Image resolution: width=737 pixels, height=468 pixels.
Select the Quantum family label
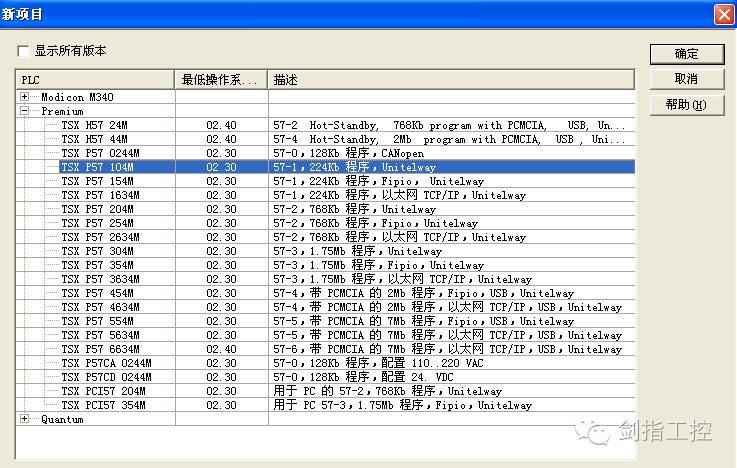[63, 419]
